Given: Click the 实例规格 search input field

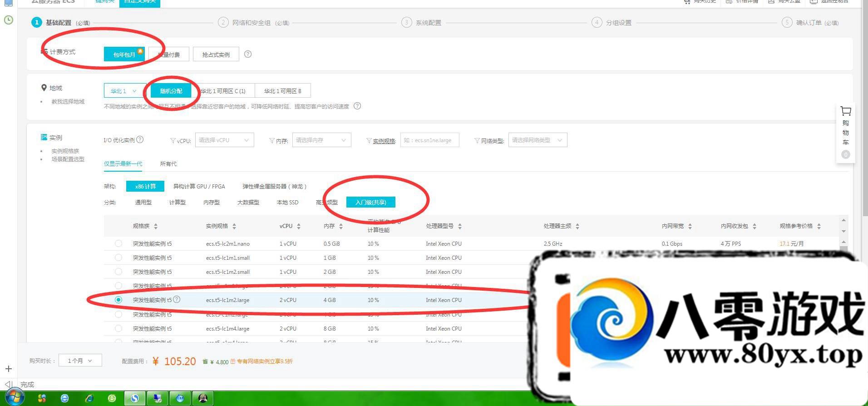Looking at the screenshot, I should pos(429,140).
